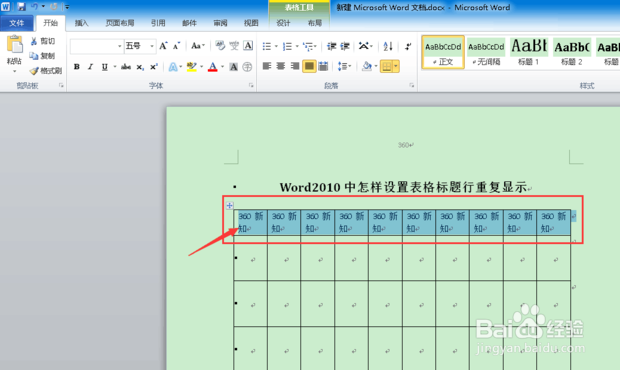
Task: Click the Numbering list icon
Action: (x=287, y=46)
